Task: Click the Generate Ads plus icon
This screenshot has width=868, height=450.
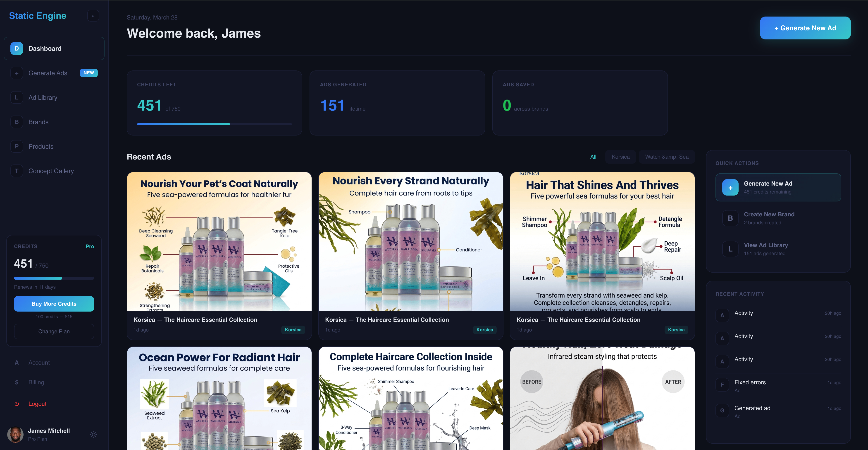Action: click(x=17, y=73)
